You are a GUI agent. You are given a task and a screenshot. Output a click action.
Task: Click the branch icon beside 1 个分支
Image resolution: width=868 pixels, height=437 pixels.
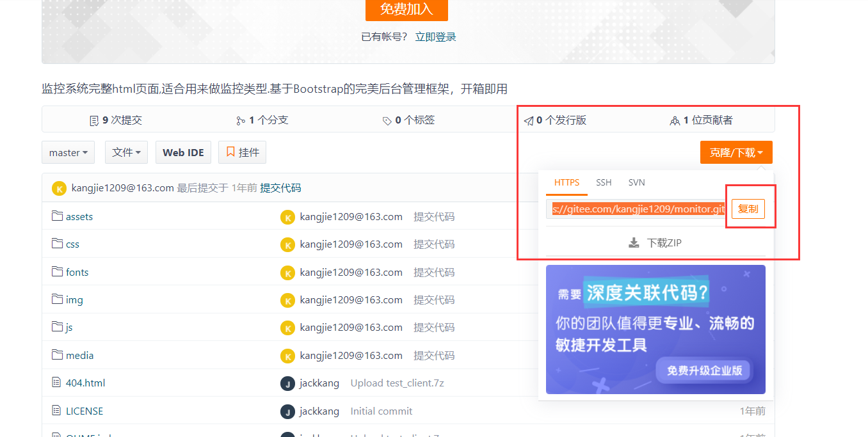coord(241,120)
